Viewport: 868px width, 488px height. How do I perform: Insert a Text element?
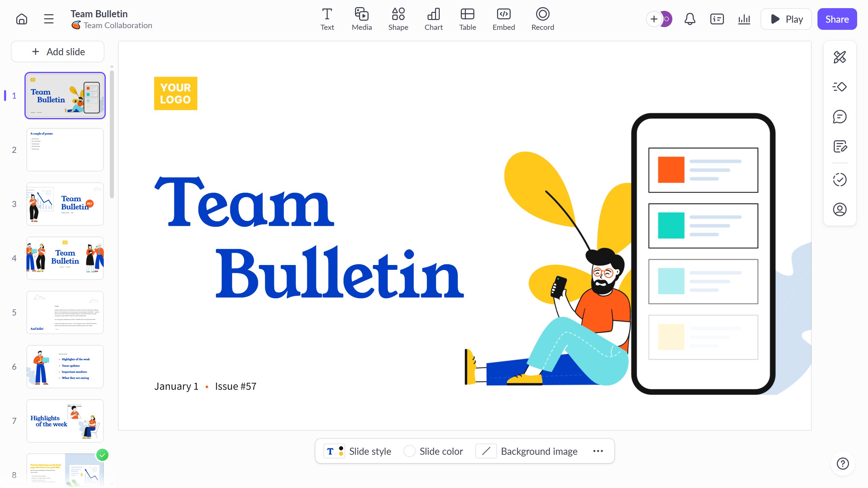pyautogui.click(x=327, y=19)
